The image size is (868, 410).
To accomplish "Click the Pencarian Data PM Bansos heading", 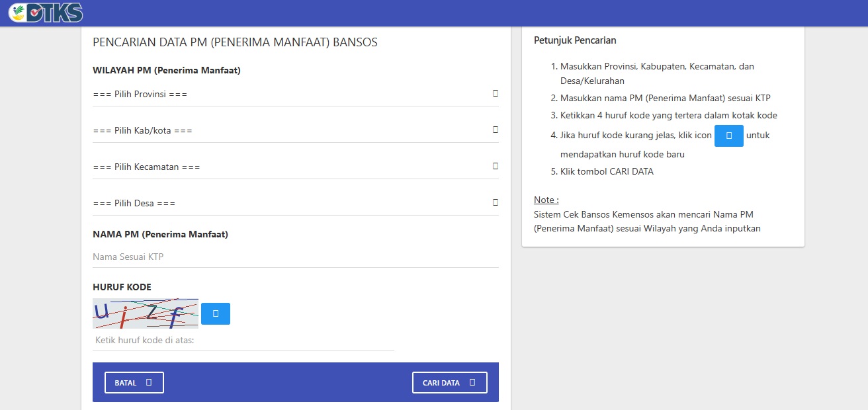I will [235, 42].
